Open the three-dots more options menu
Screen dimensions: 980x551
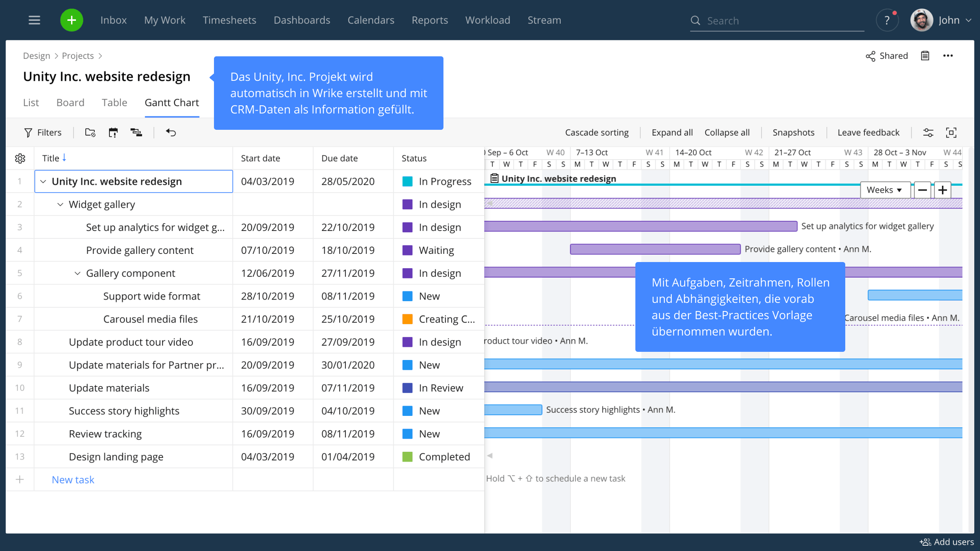click(948, 56)
